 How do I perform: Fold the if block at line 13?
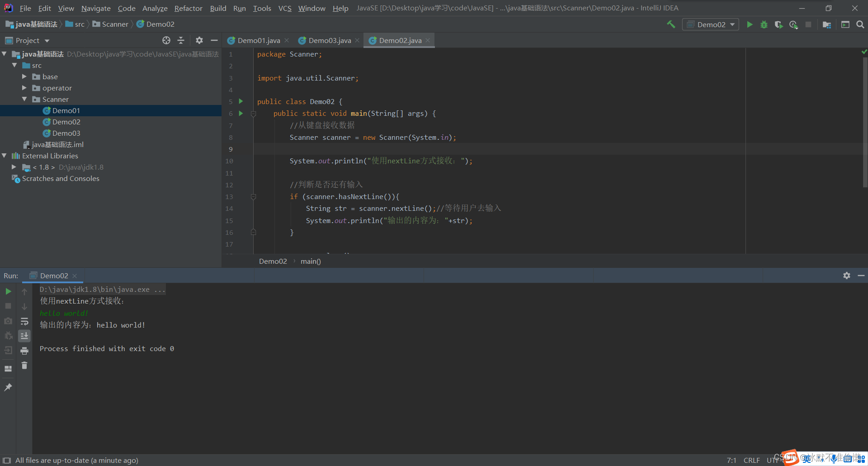(x=254, y=197)
